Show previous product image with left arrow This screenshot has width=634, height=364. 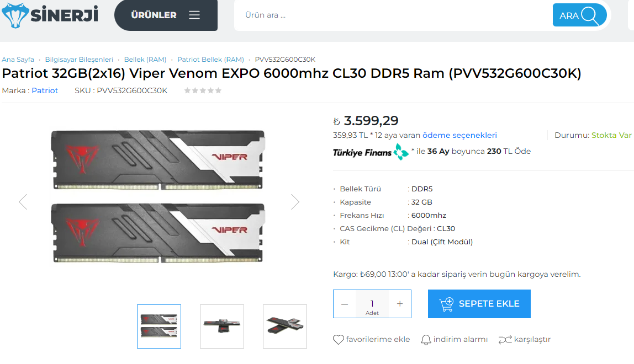pos(23,202)
